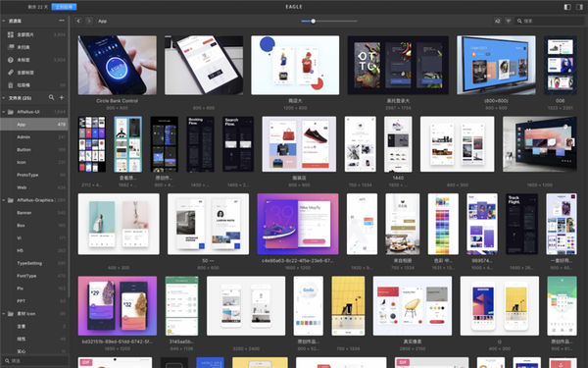Open the FontType folder
Viewport: 588px width, 368px height.
tap(33, 276)
